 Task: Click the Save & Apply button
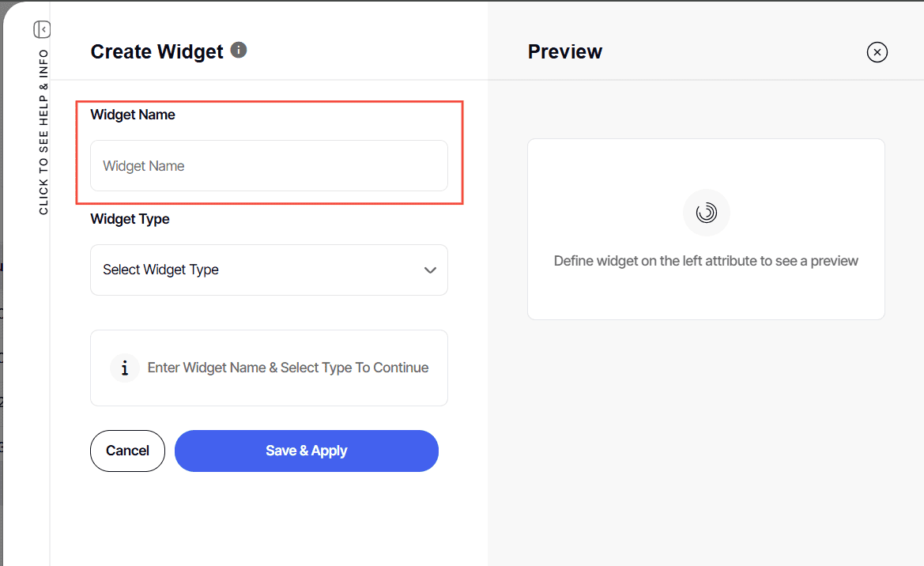tap(306, 451)
